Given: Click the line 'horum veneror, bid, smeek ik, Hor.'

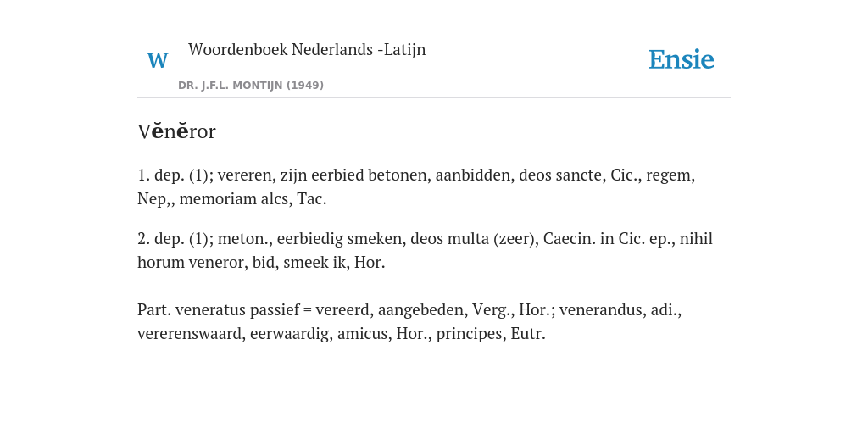Looking at the screenshot, I should pyautogui.click(x=261, y=263).
